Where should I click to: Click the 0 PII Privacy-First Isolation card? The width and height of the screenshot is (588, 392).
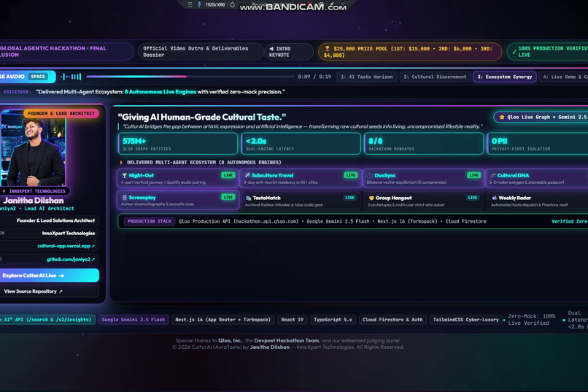[x=538, y=144]
